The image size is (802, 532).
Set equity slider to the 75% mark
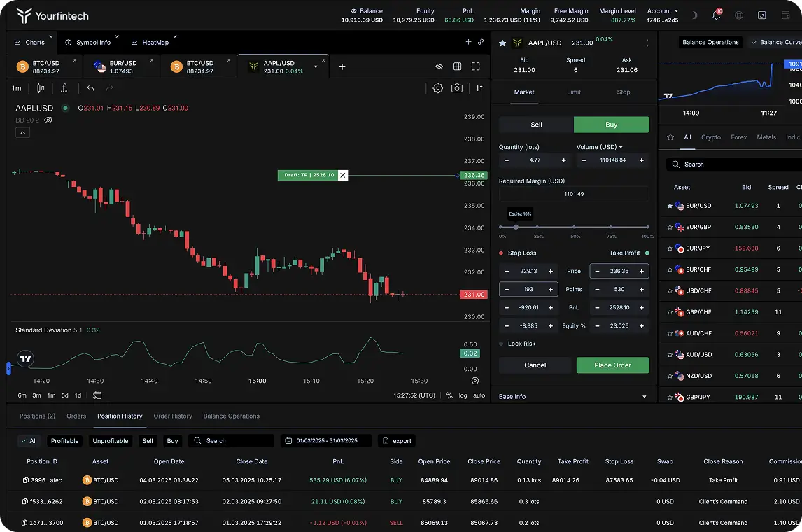click(611, 227)
